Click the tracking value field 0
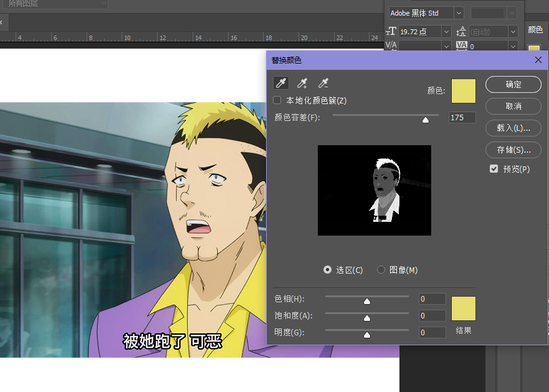 [489, 46]
